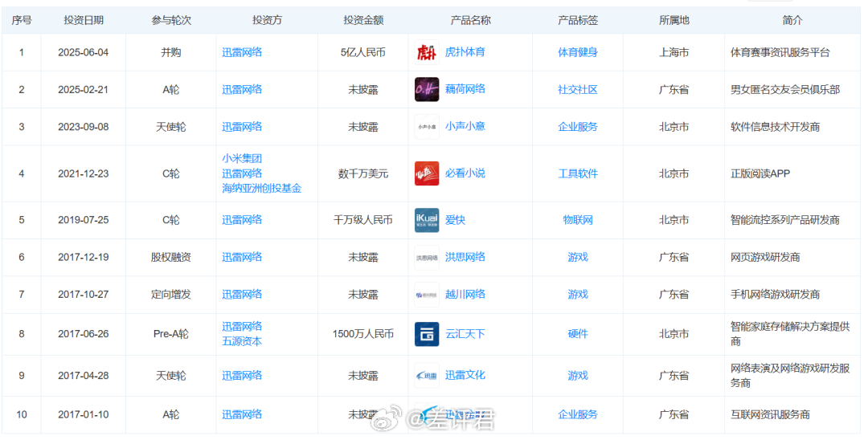Click the iKuai 爱快 logo
This screenshot has width=868, height=440.
[x=427, y=220]
